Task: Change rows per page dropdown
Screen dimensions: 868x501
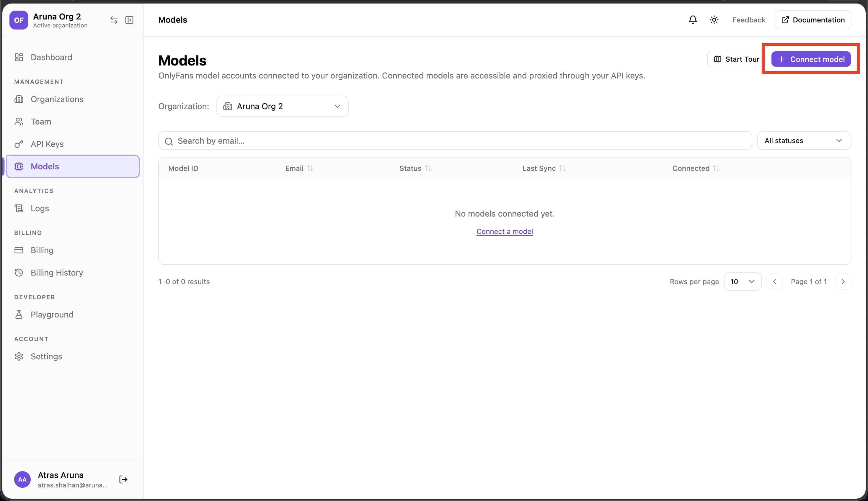Action: coord(742,281)
